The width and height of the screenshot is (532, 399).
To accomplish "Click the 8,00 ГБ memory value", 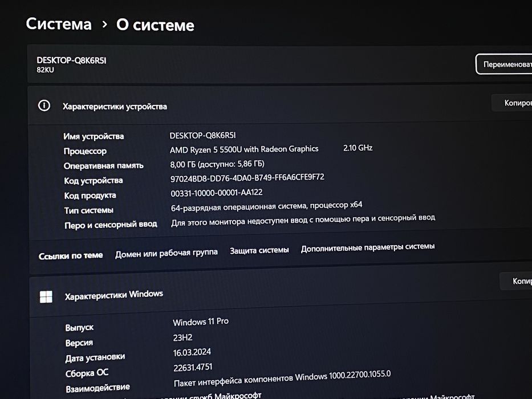I will [217, 164].
